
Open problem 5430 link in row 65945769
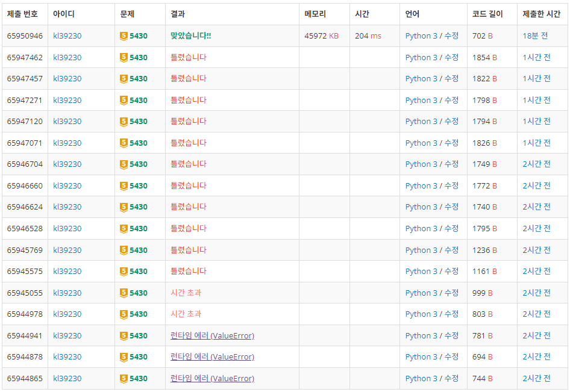point(139,250)
